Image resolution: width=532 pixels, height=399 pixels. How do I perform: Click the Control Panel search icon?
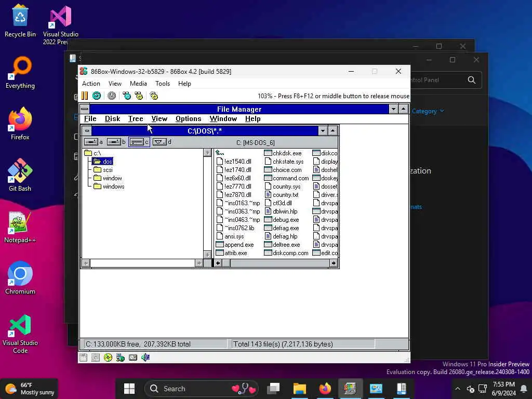pos(472,79)
